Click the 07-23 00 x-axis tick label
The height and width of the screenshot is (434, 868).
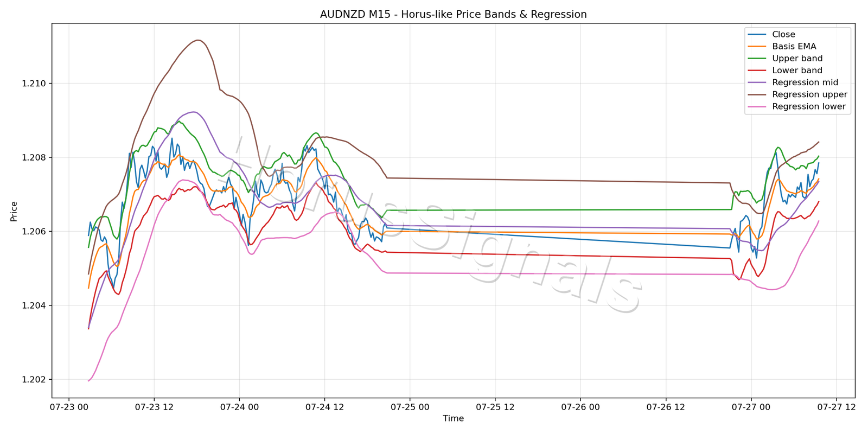69,406
